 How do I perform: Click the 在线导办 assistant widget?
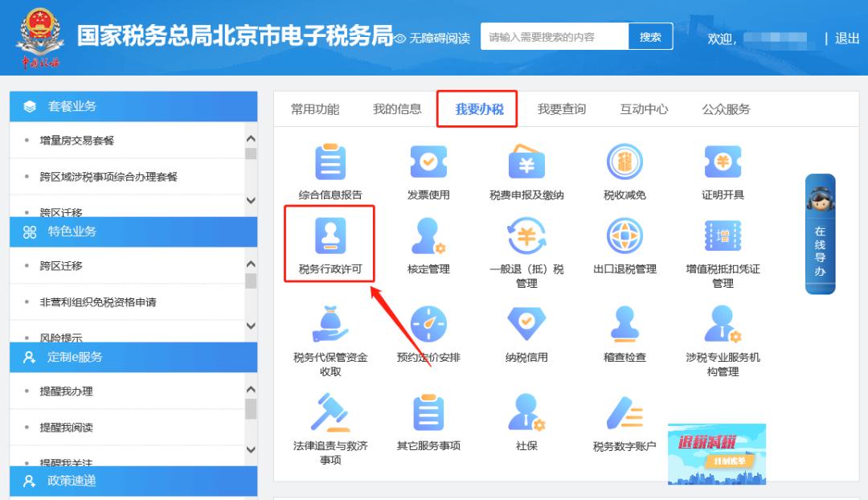820,234
